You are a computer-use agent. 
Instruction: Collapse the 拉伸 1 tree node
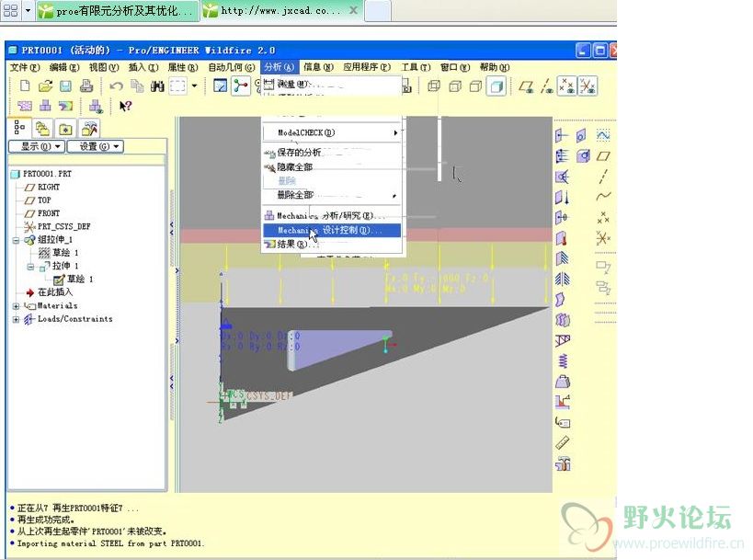click(30, 266)
